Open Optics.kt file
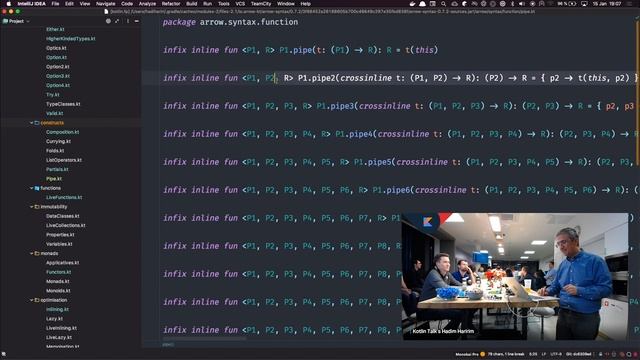Screen dimensions: 640x360 (56, 48)
